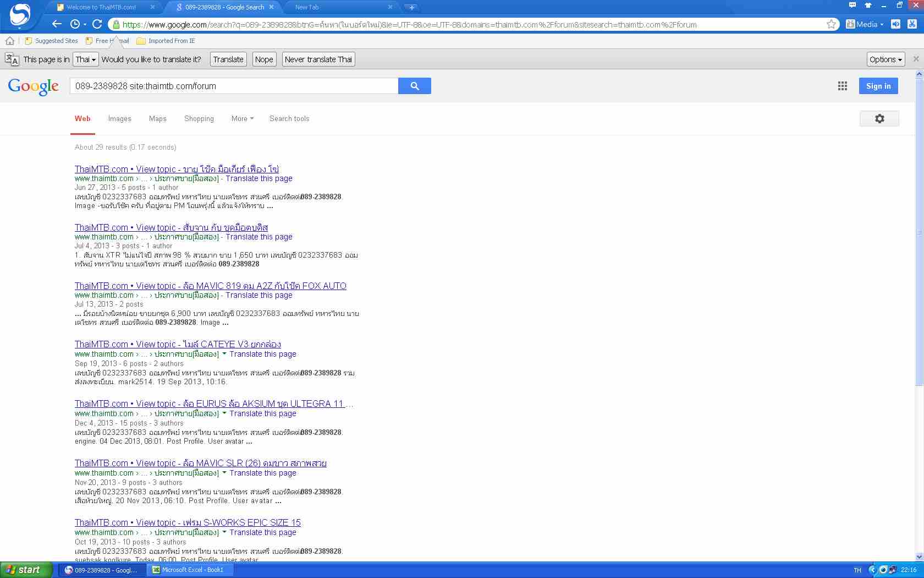
Task: Close the Google Search tab
Action: coord(271,7)
